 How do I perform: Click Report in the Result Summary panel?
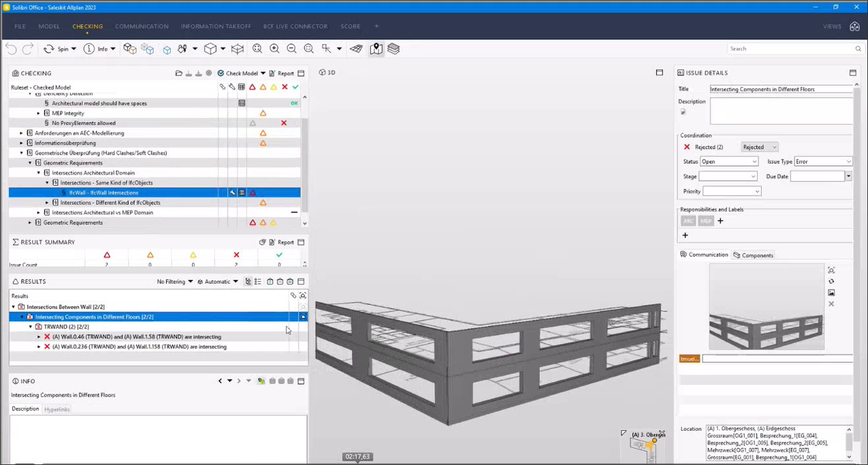[x=282, y=242]
